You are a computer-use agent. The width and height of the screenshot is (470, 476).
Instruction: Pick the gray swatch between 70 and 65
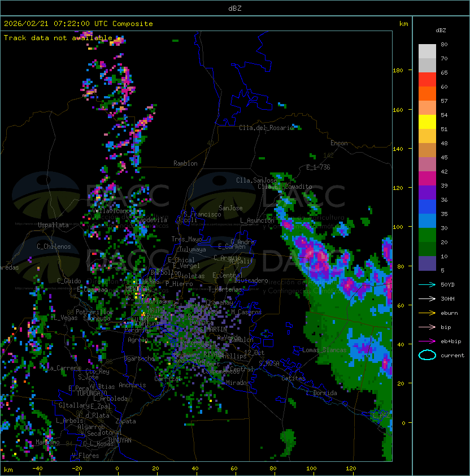click(427, 65)
